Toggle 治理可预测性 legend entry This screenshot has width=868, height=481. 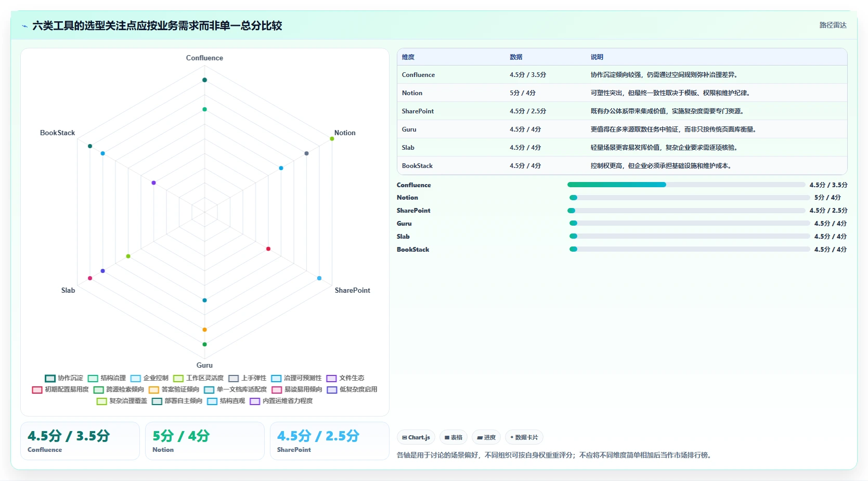click(296, 378)
